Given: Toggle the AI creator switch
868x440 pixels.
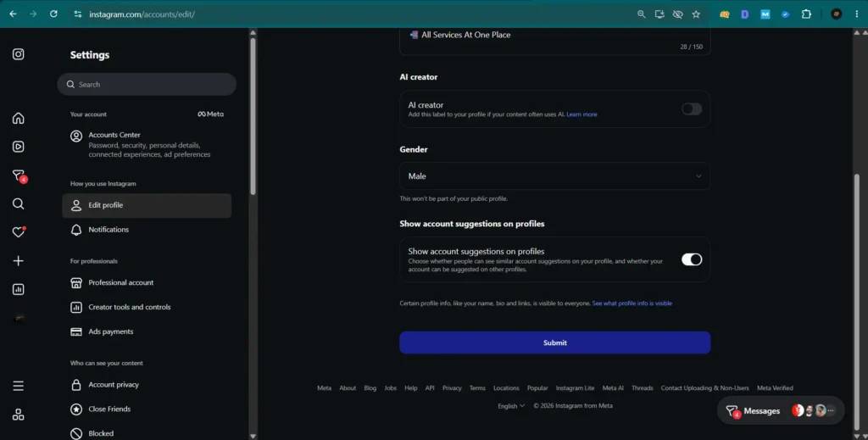Looking at the screenshot, I should [692, 109].
